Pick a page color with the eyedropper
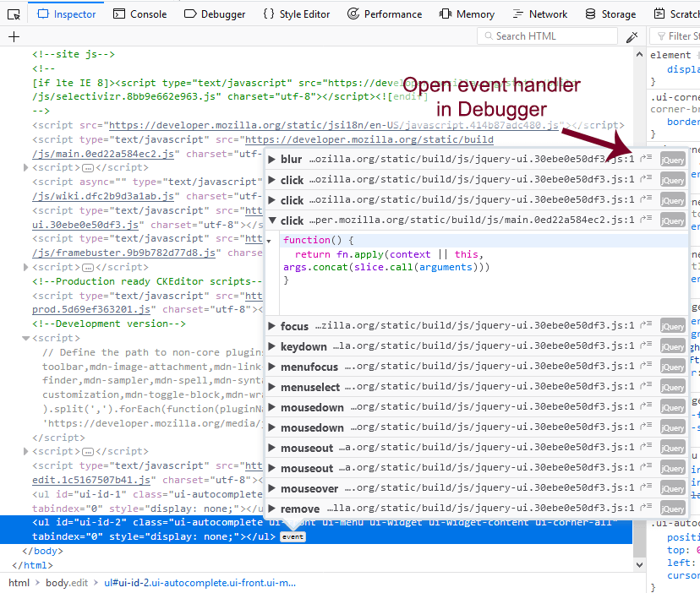Image resolution: width=700 pixels, height=593 pixels. point(632,36)
